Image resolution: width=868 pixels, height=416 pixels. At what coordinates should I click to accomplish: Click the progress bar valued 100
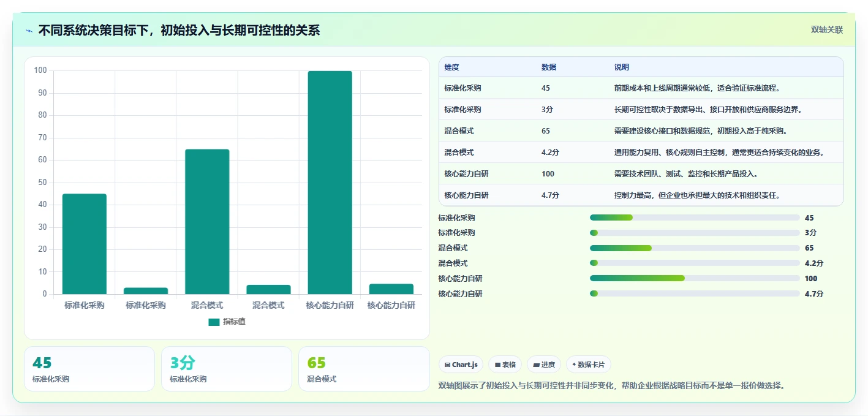point(695,278)
